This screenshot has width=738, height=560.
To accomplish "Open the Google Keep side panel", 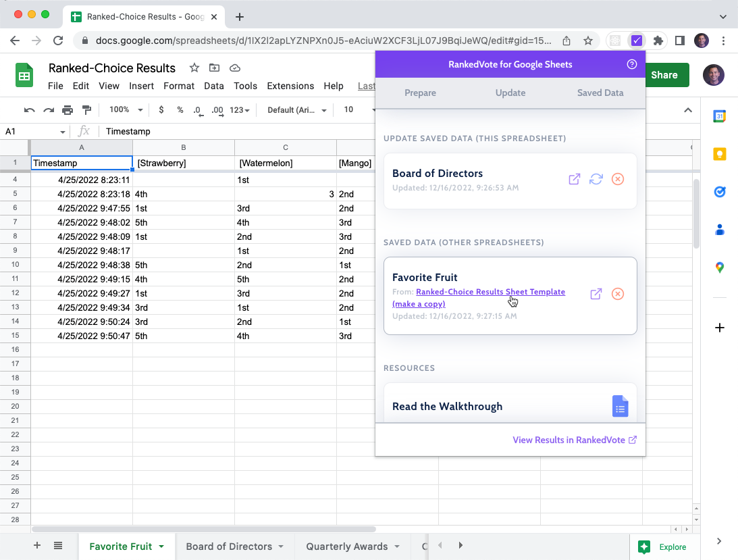I will pos(719,154).
